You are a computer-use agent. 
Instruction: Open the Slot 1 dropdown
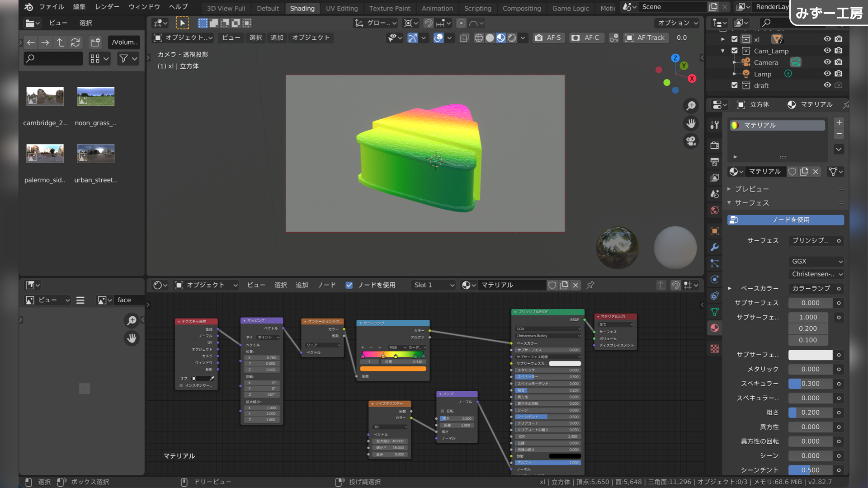pyautogui.click(x=434, y=285)
